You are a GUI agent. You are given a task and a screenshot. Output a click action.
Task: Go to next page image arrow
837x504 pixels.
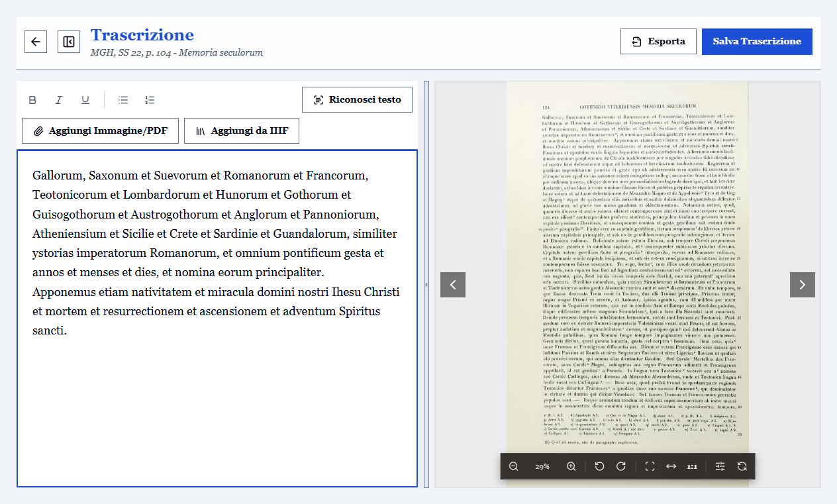coord(803,285)
